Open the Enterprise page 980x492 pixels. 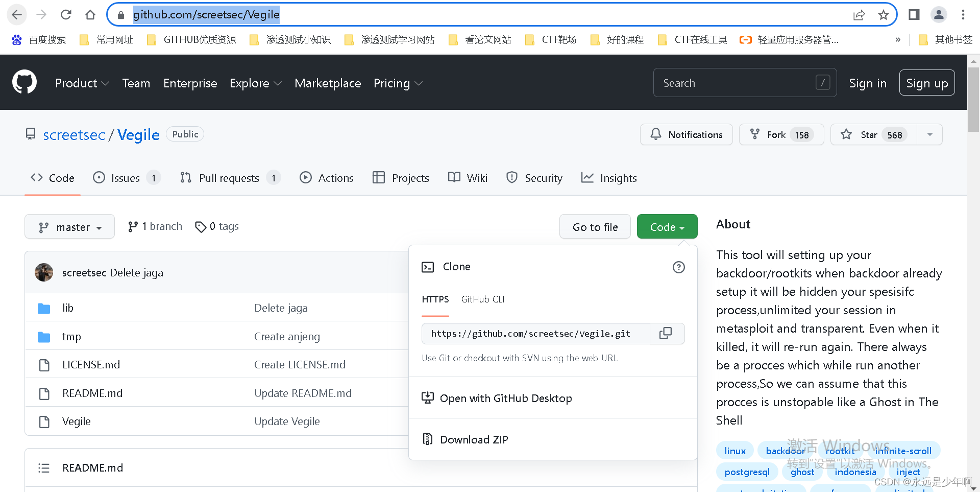tap(190, 83)
